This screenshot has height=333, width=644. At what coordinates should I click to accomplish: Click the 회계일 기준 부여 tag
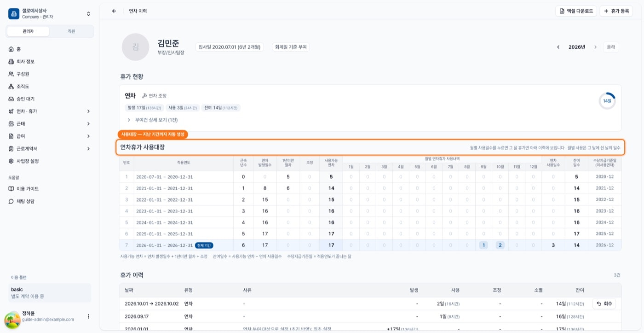tap(291, 47)
